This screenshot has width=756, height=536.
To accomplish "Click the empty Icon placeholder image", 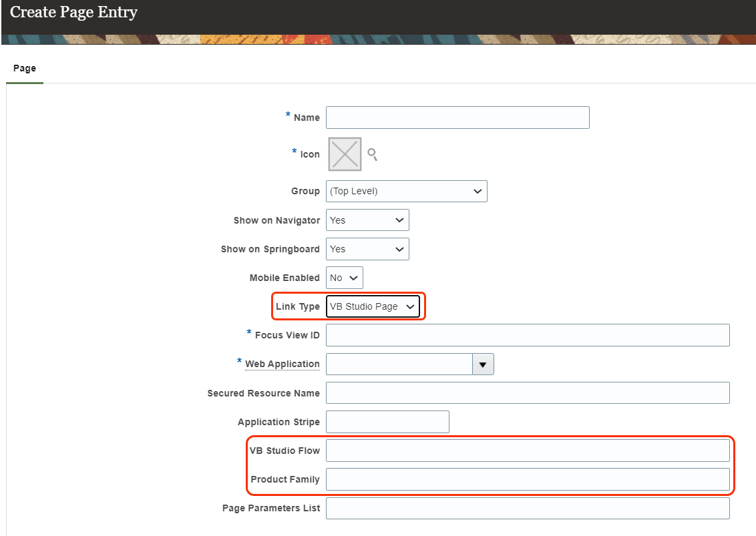I will coord(344,154).
